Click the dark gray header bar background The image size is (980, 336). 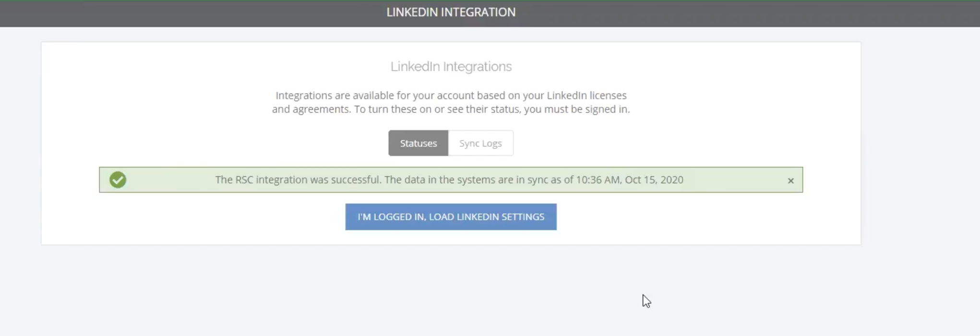point(192,13)
